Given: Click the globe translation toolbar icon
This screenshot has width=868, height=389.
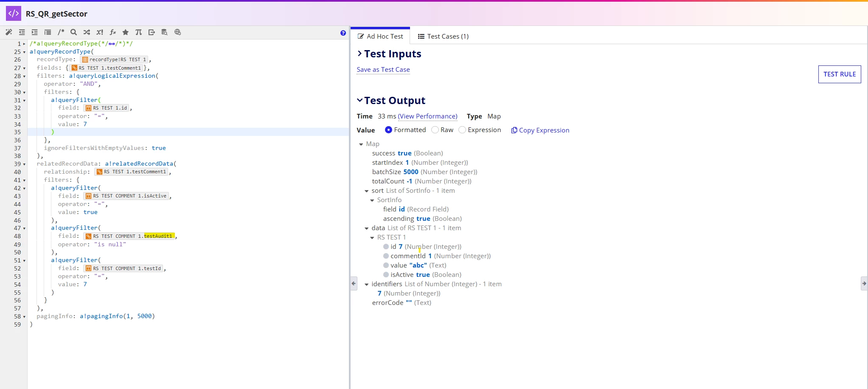Looking at the screenshot, I should click(177, 32).
